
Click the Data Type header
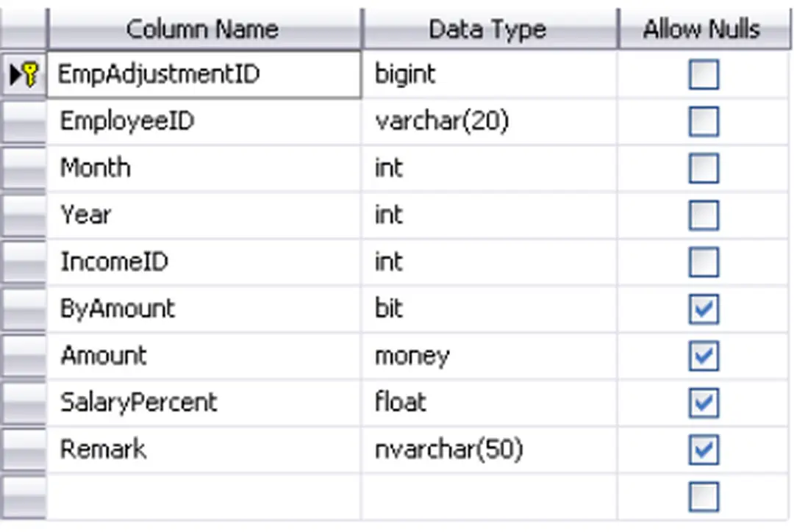click(x=487, y=29)
